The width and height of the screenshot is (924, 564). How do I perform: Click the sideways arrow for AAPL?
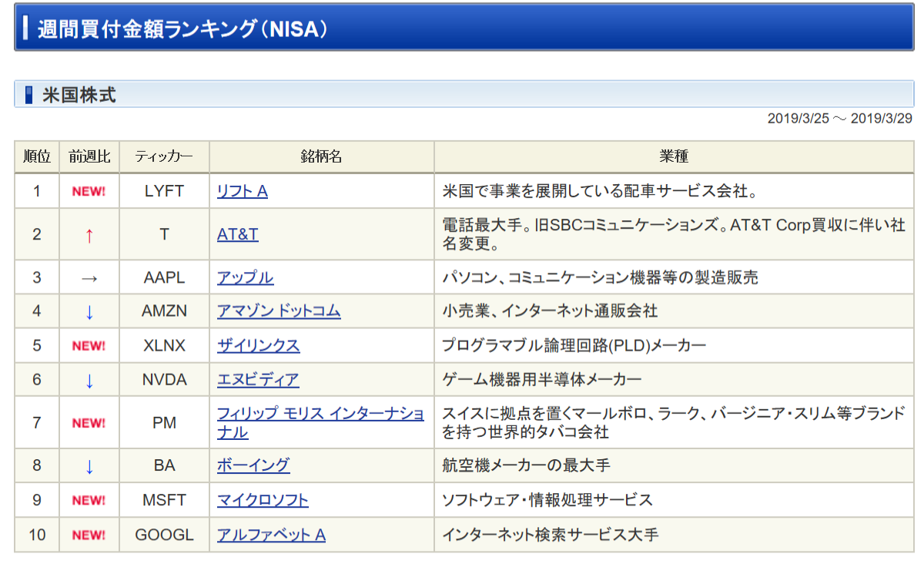coord(89,278)
